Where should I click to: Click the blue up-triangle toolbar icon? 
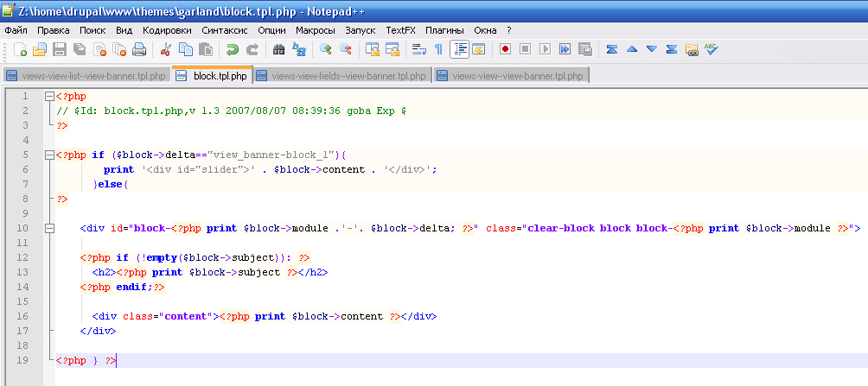click(632, 50)
